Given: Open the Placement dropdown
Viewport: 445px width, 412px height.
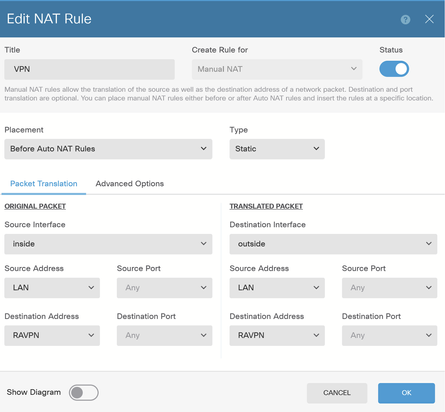Looking at the screenshot, I should [108, 149].
